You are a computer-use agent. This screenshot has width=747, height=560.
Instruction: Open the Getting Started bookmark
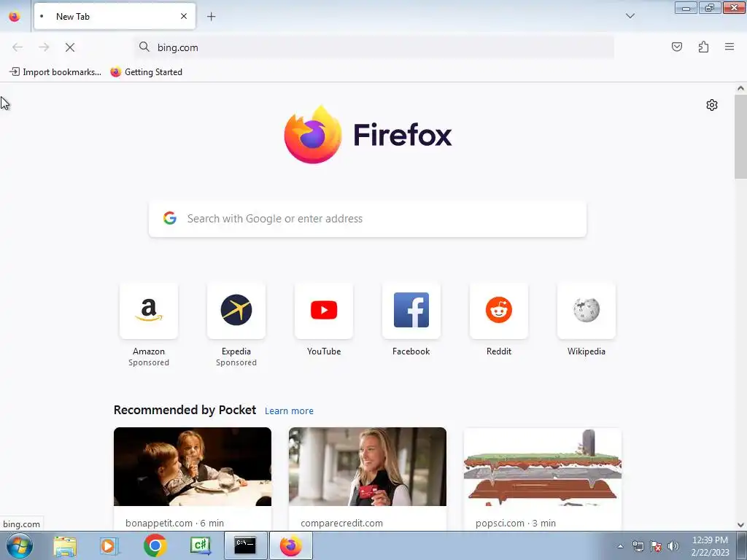pos(146,72)
